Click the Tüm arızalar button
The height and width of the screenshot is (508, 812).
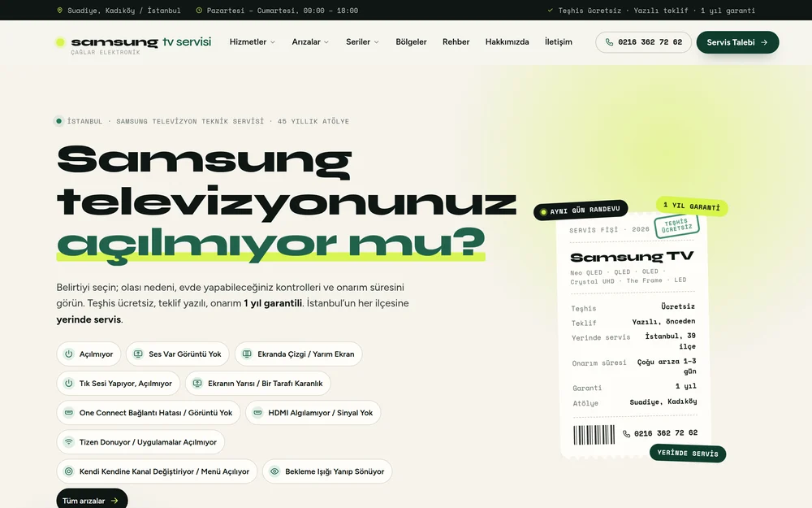[92, 500]
